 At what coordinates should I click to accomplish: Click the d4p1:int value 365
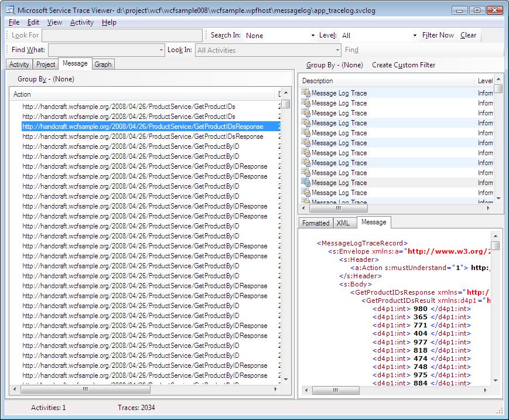421,317
